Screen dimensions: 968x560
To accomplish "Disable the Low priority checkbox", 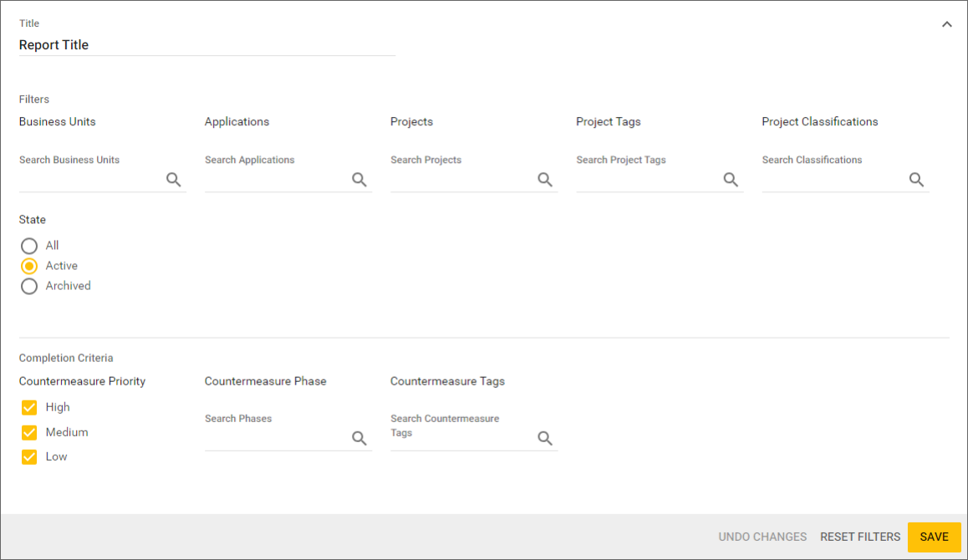I will coord(29,457).
